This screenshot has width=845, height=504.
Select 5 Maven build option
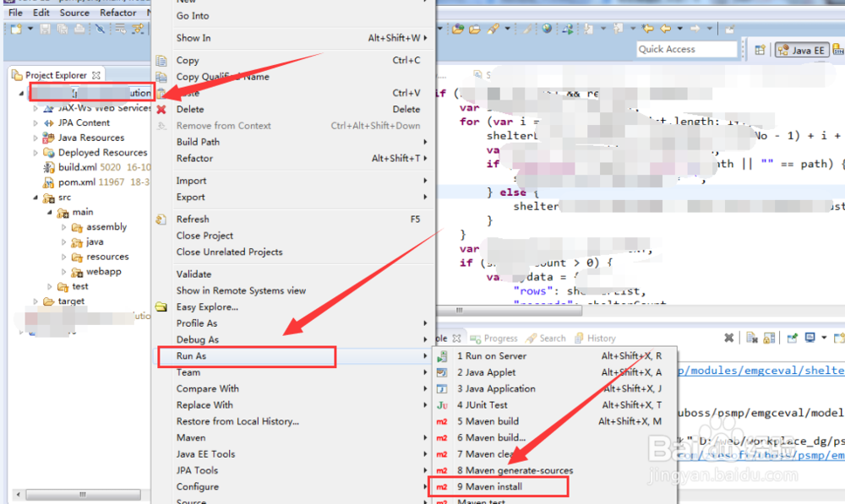[554, 421]
